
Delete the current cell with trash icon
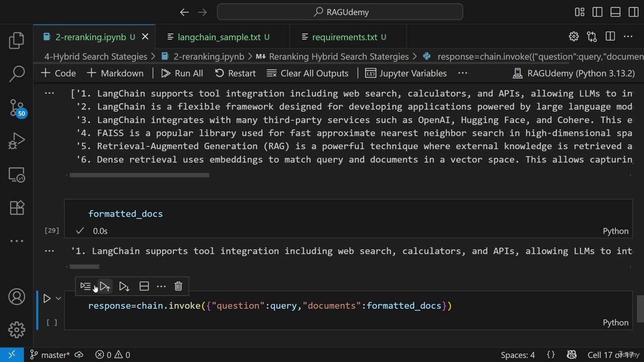(178, 286)
